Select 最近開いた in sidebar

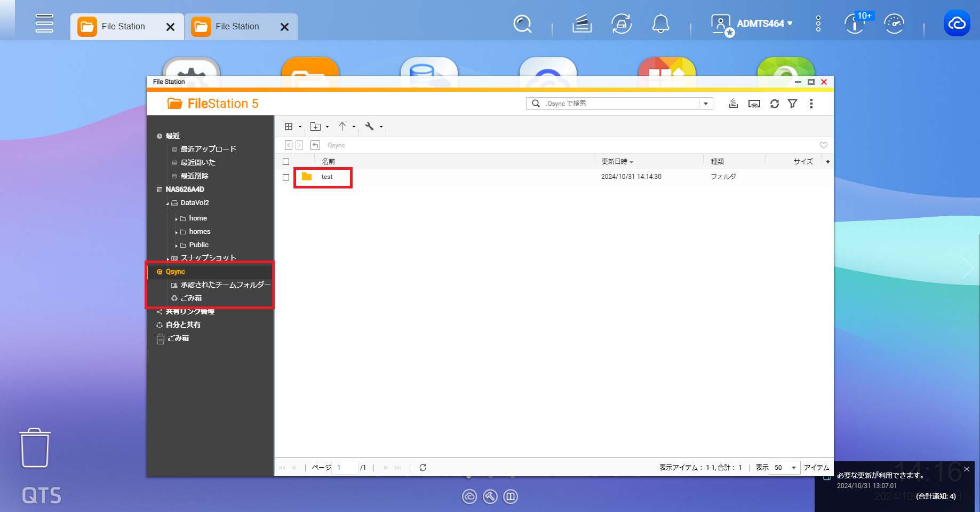click(x=198, y=162)
